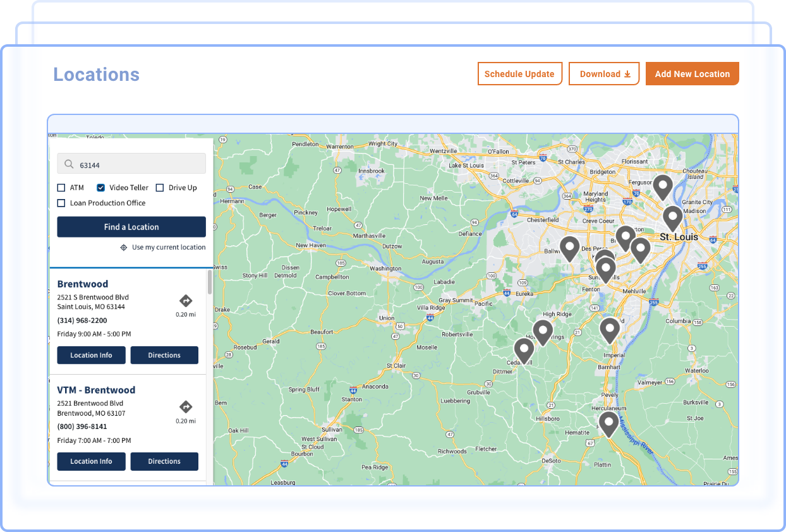
Task: Open the Schedule Update button
Action: pyautogui.click(x=519, y=74)
